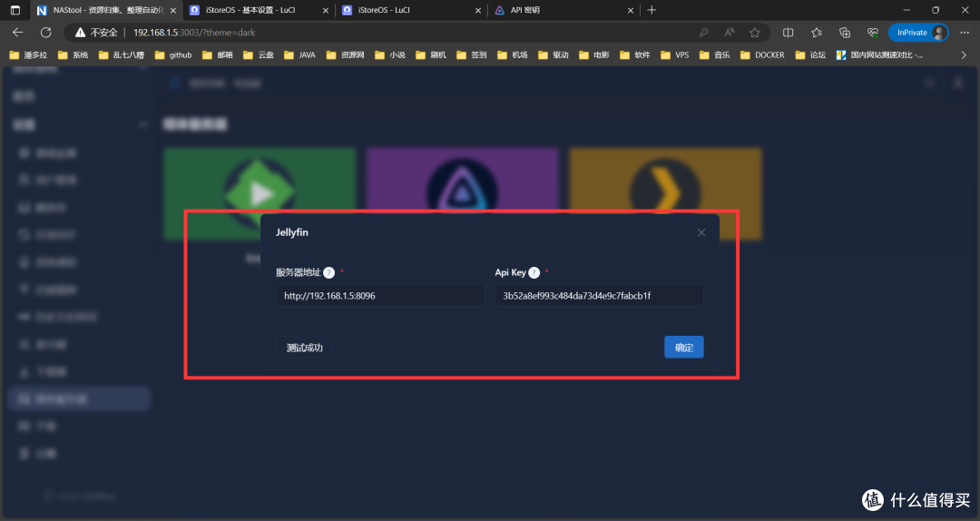
Task: Open the favorites list icon
Action: pos(817,33)
